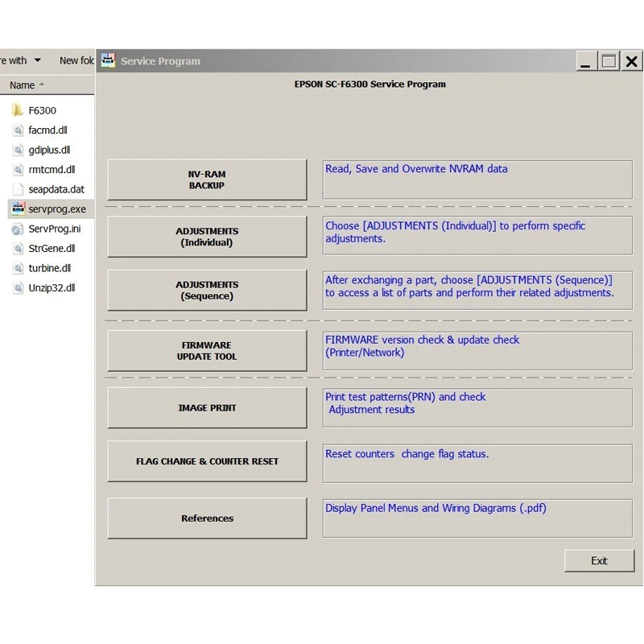Click 'Reset counters change flag status.' text
The height and width of the screenshot is (644, 644).
tap(407, 454)
